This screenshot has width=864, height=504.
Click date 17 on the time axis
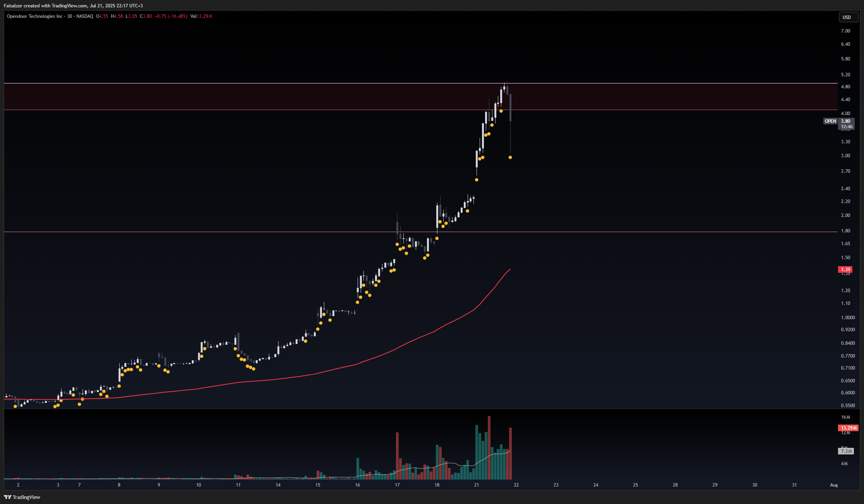pyautogui.click(x=397, y=485)
